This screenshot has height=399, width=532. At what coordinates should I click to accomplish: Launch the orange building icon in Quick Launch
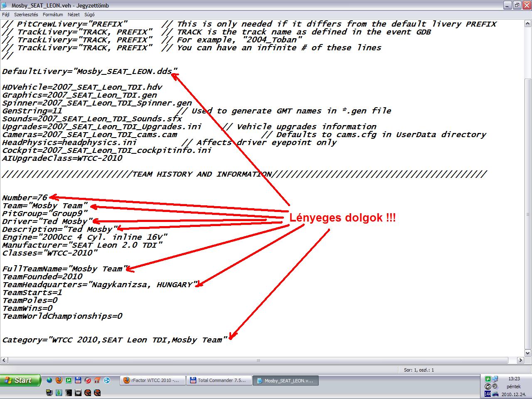coord(97,380)
